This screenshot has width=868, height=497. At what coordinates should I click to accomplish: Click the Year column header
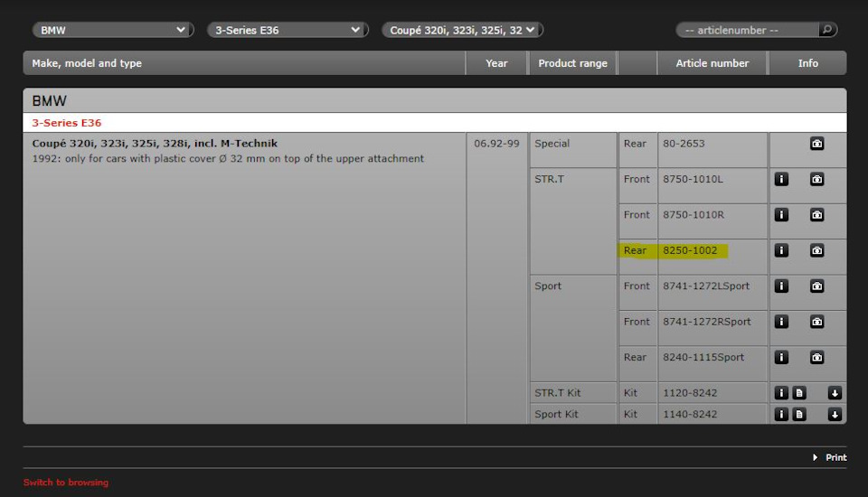pyautogui.click(x=496, y=63)
